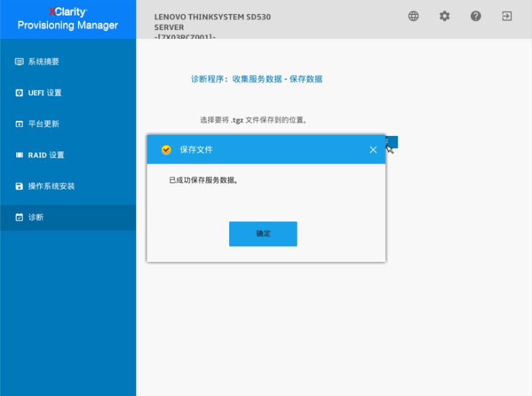The image size is (532, 396).
Task: Switch to the UEFI 设置 section
Action: pos(45,92)
